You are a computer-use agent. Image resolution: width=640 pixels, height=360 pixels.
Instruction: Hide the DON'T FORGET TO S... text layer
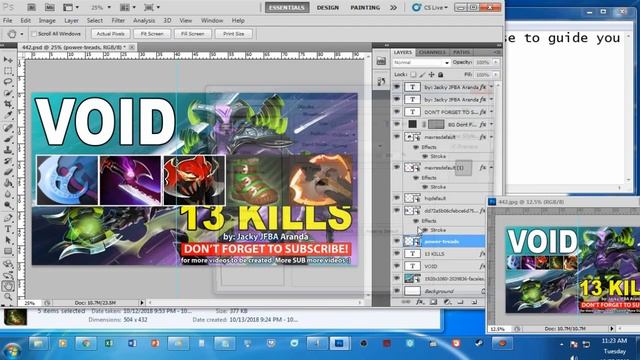click(x=397, y=111)
